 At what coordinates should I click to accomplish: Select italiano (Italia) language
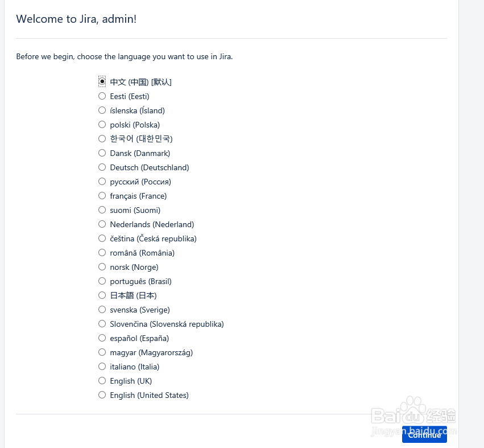coord(102,367)
